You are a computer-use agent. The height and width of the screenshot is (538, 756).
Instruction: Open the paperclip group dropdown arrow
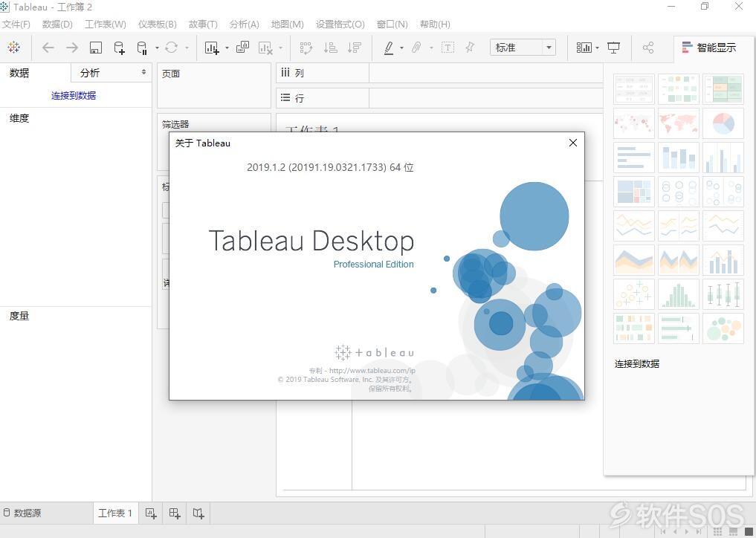pos(431,48)
